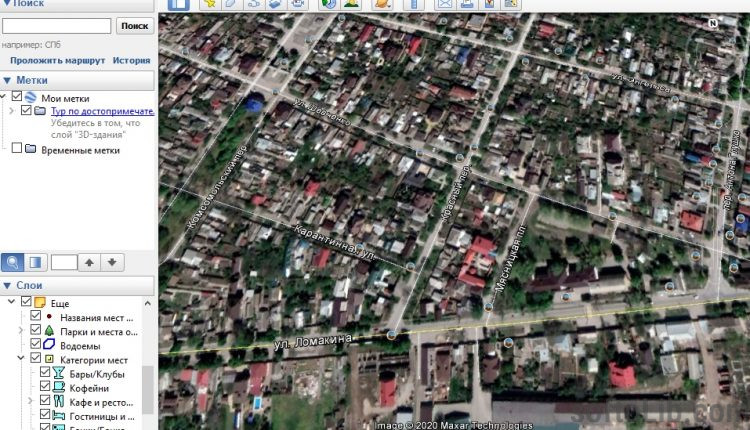Click the Мои метки globe icon
The width and height of the screenshot is (750, 430).
tap(30, 97)
